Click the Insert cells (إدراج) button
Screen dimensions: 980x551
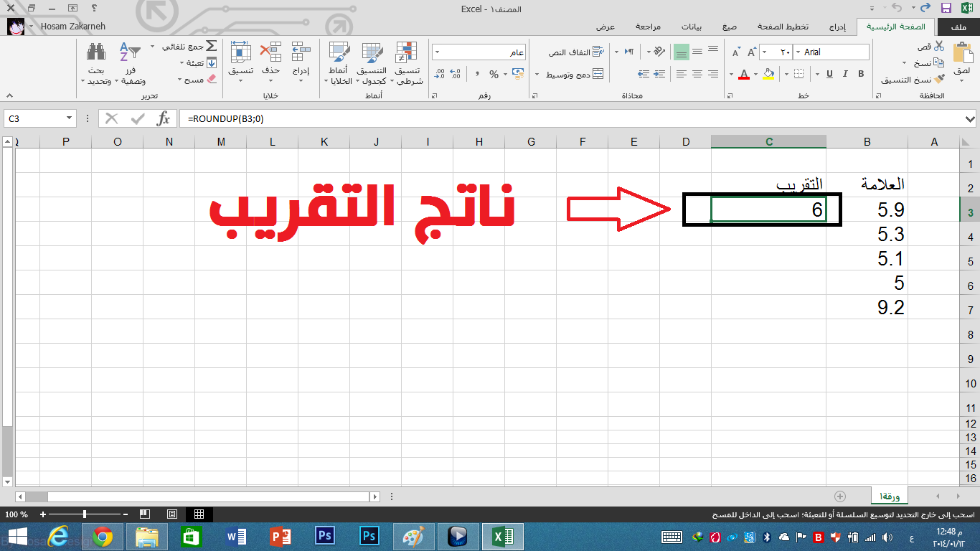coord(300,60)
